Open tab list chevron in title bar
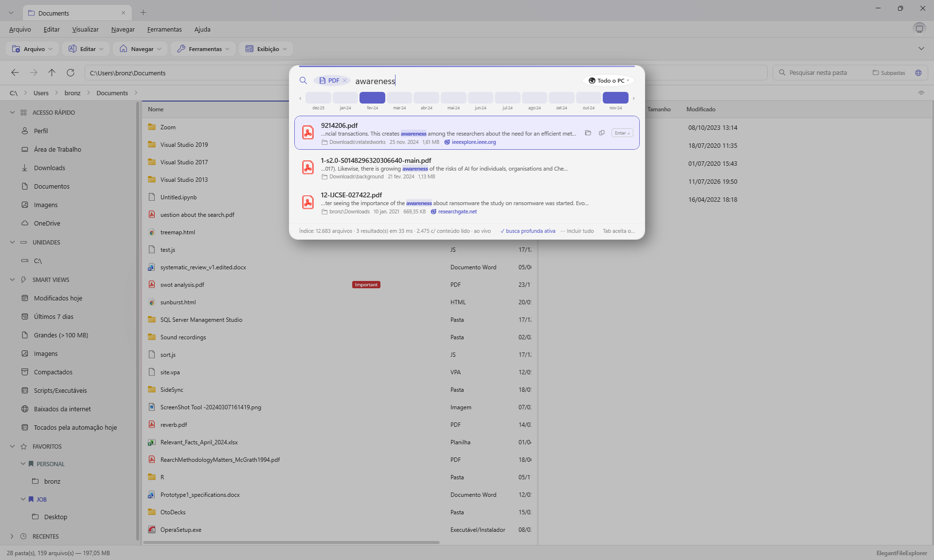Screen dimensions: 934x560 click(11, 13)
